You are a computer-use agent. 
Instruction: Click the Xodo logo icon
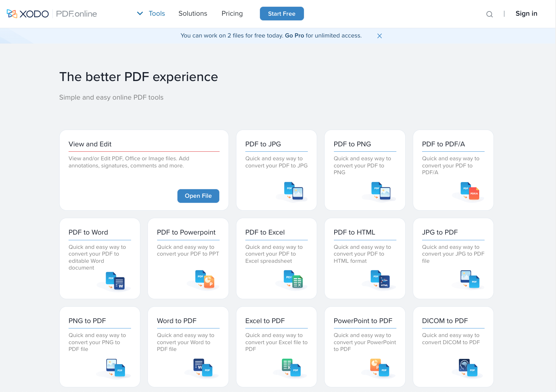[12, 14]
